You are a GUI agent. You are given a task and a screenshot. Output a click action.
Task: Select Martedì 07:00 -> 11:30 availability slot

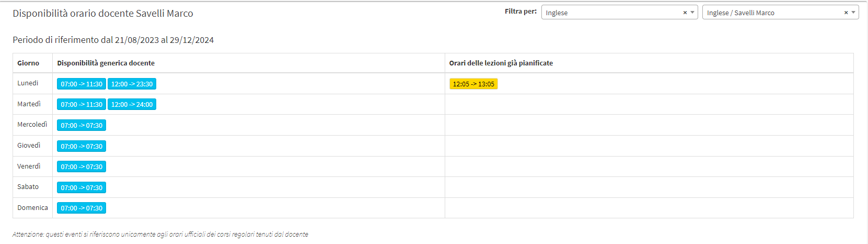point(82,105)
